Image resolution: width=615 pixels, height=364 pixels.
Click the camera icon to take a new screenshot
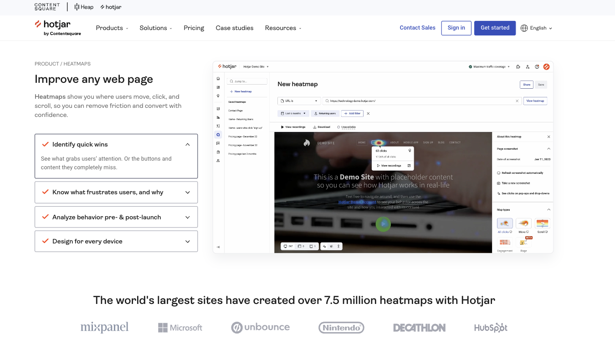tap(498, 183)
